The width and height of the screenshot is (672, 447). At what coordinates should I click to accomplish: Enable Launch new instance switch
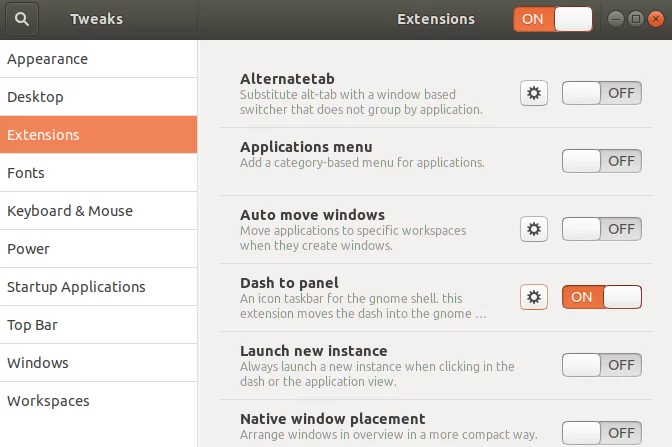coord(601,365)
